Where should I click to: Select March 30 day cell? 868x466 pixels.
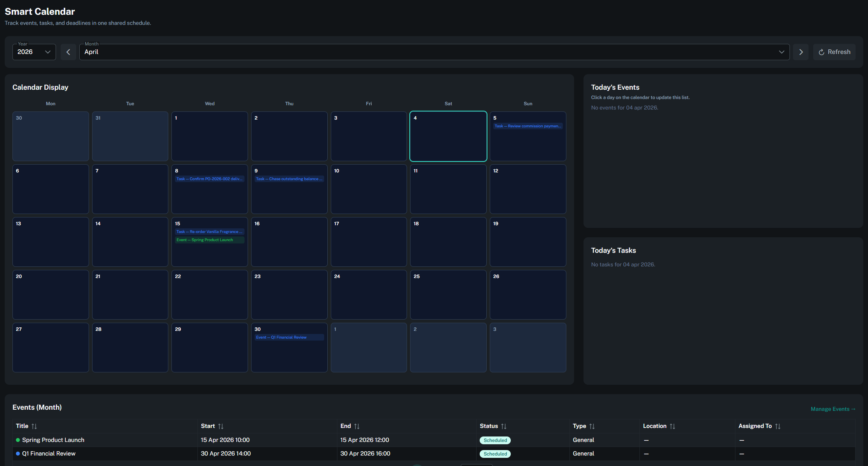click(x=51, y=136)
